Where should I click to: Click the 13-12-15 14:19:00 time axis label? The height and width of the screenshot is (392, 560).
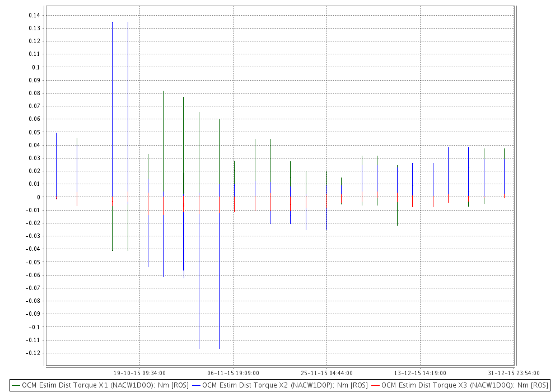[420, 373]
